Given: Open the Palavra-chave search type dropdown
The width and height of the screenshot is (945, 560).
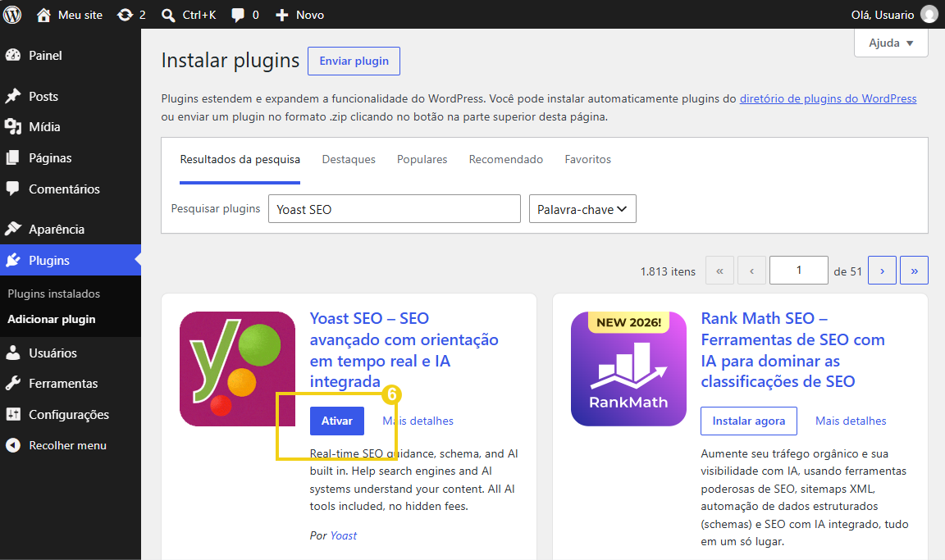Looking at the screenshot, I should (x=582, y=209).
